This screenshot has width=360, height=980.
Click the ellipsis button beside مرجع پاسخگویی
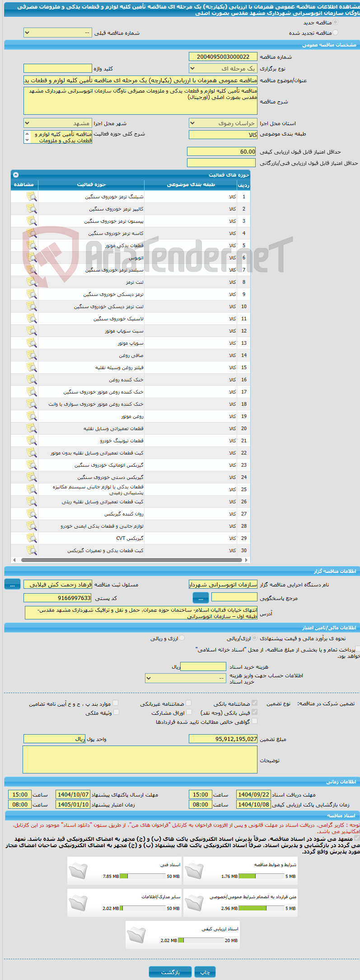tap(201, 598)
